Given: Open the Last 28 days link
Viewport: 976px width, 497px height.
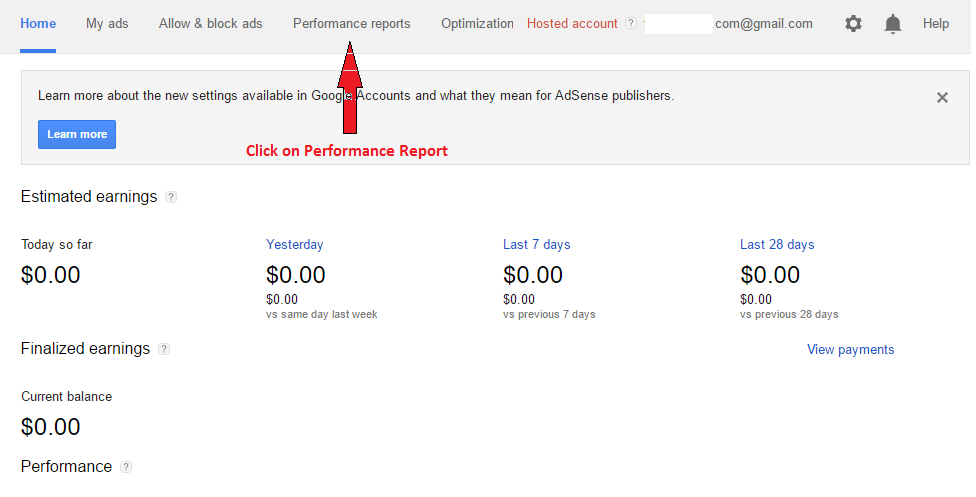Looking at the screenshot, I should click(x=777, y=245).
